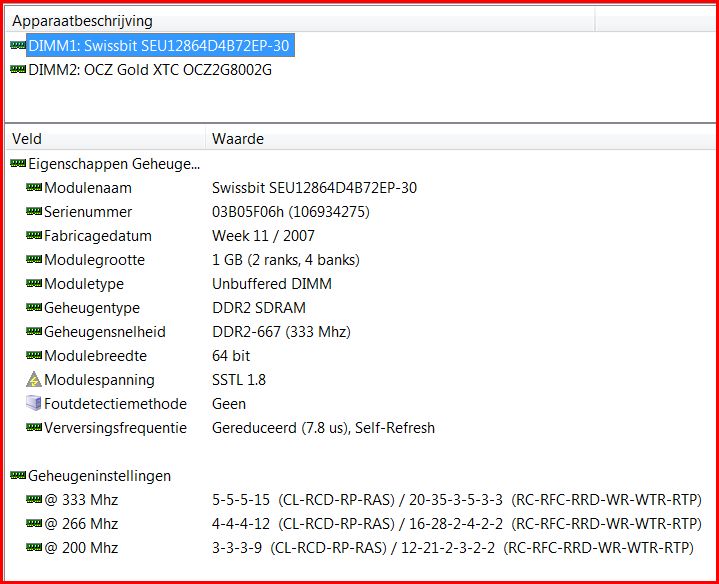
Task: Click the voltage warning icon beside Modulespanning
Action: tap(34, 379)
